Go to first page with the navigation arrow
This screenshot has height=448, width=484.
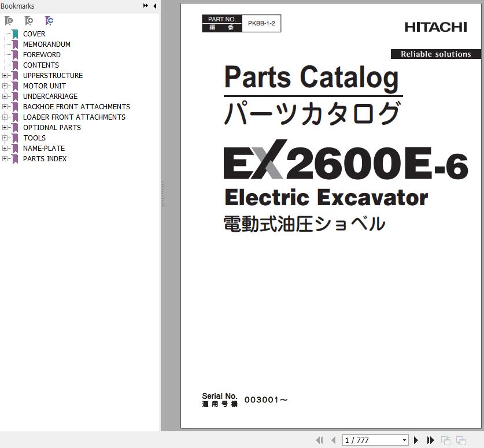[319, 440]
